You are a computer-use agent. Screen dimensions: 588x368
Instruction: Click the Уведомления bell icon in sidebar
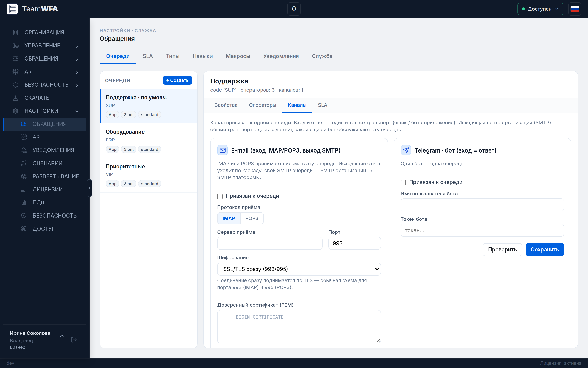pos(24,150)
